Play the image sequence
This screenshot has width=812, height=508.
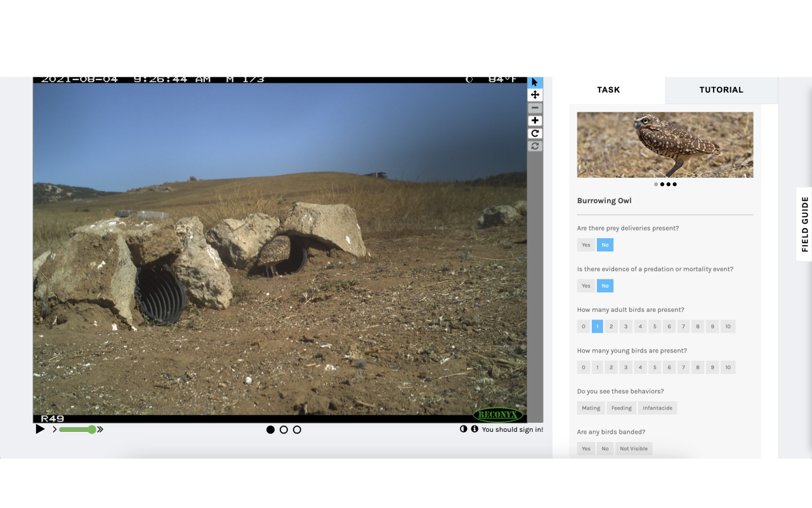pyautogui.click(x=40, y=429)
